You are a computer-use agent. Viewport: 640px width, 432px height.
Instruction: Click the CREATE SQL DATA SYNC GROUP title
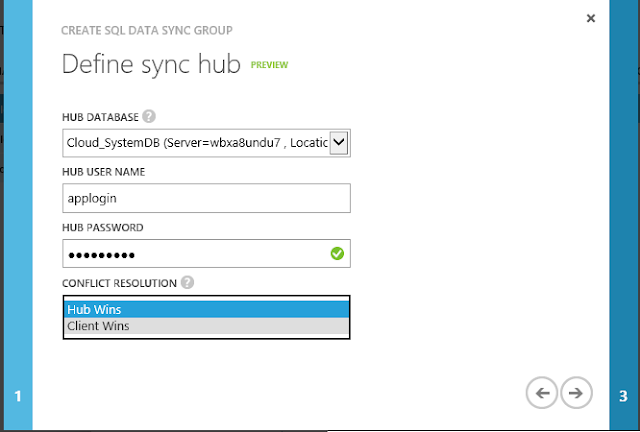pos(147,30)
